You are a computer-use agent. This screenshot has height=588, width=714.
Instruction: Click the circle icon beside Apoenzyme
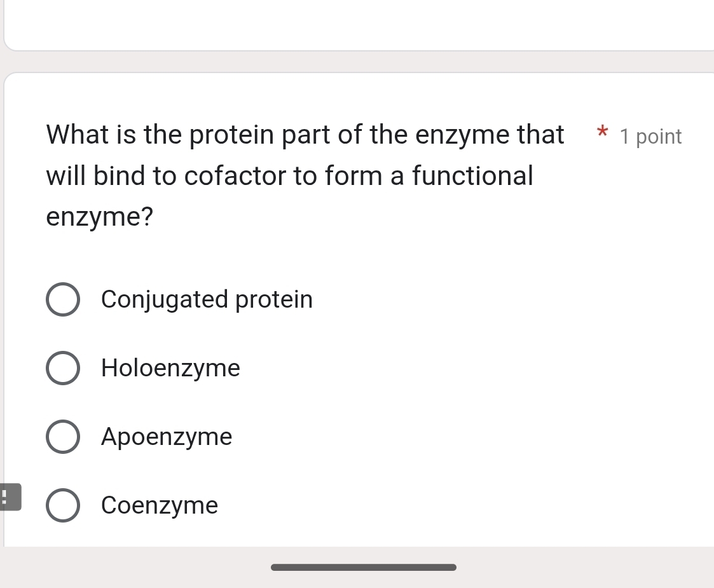point(63,436)
